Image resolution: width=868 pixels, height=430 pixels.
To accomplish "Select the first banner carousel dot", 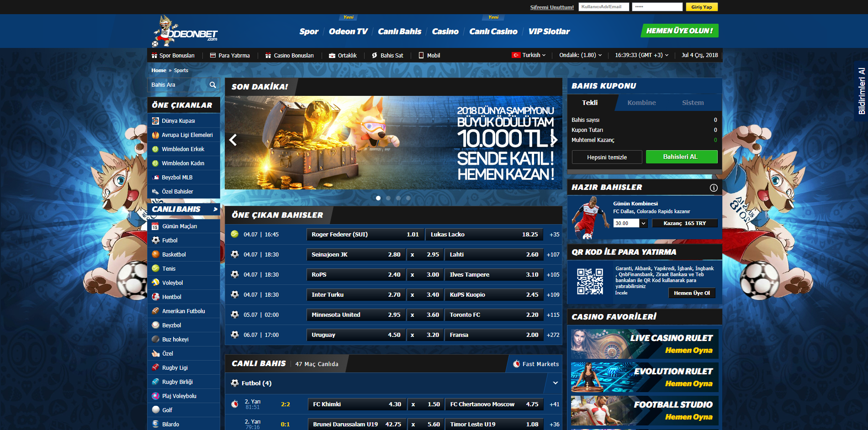I will [378, 198].
